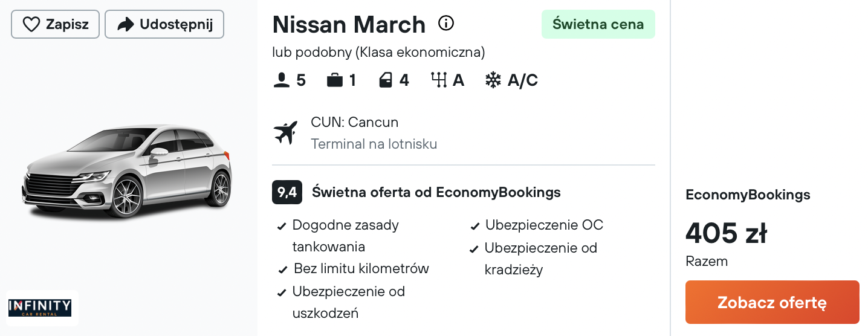This screenshot has height=336, width=868.
Task: Click the 405 zł total price
Action: click(x=727, y=233)
